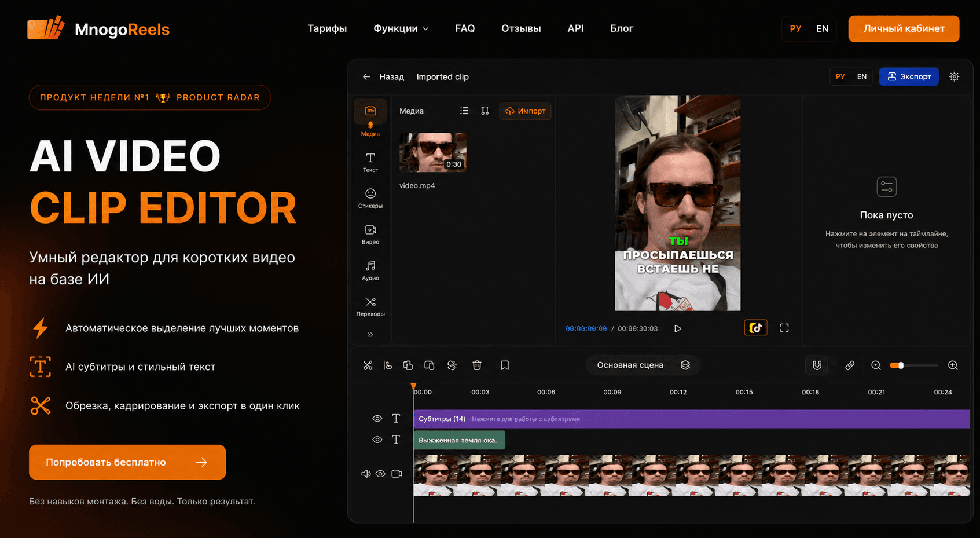This screenshot has height=538, width=980.
Task: Click the duplicate clip icon
Action: [408, 365]
